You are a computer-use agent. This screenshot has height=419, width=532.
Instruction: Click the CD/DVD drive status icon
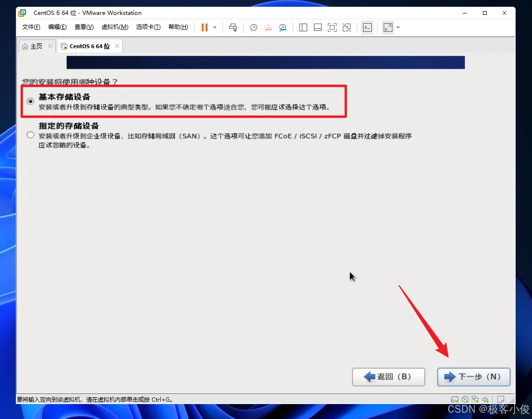tap(465, 399)
